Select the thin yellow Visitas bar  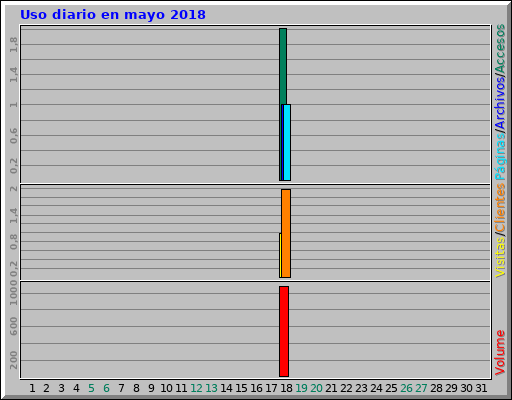pos(280,255)
